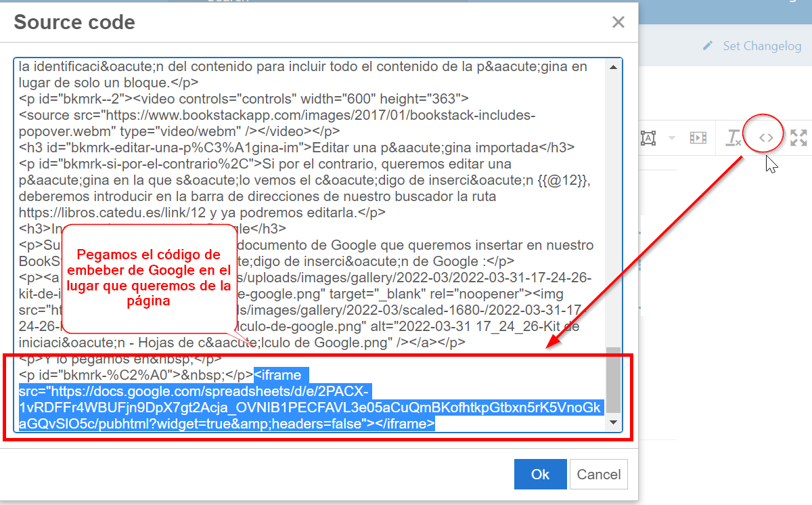This screenshot has width=812, height=505.
Task: Click the line containing https://libros.catedu.es/link/12
Action: (202, 213)
